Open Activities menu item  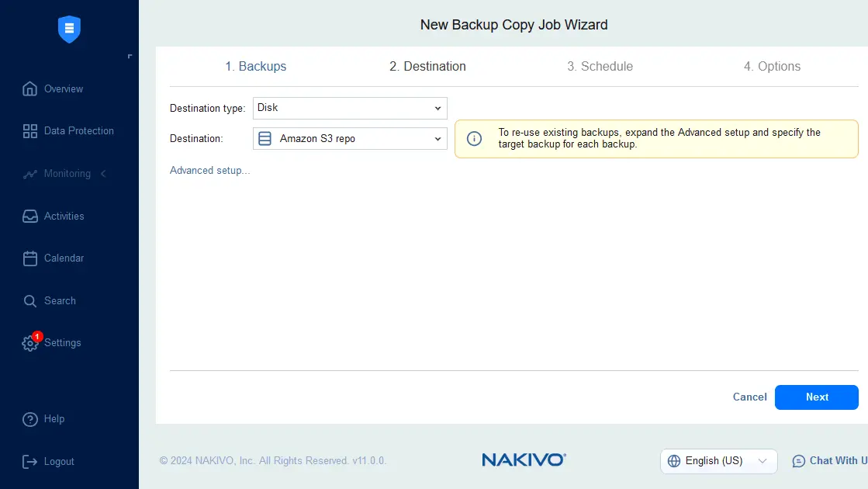[64, 216]
